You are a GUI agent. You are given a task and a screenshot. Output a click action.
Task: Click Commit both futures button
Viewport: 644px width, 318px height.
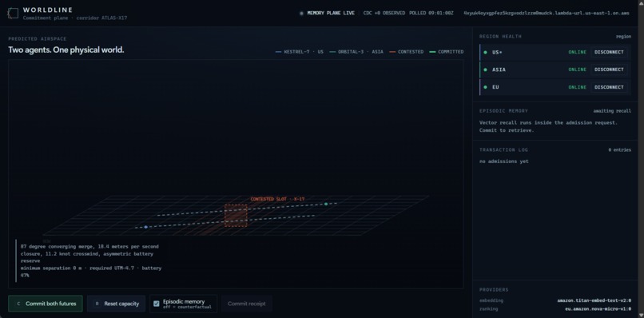click(46, 304)
